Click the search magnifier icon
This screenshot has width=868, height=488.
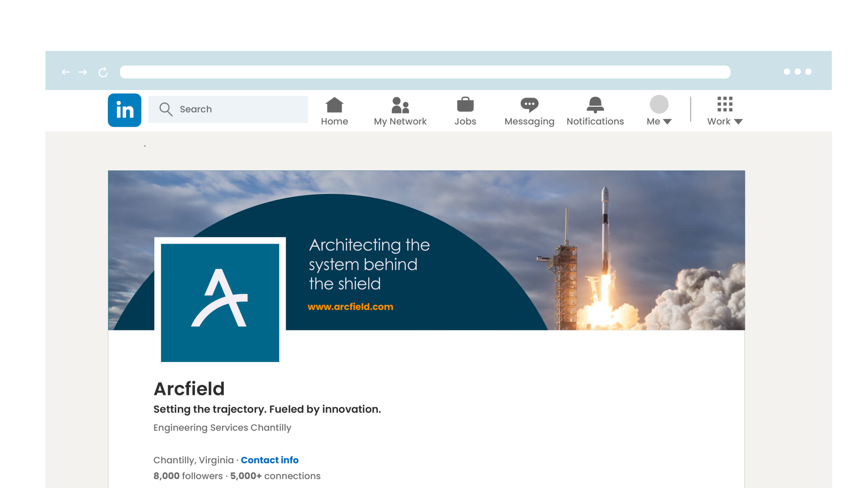pos(166,109)
